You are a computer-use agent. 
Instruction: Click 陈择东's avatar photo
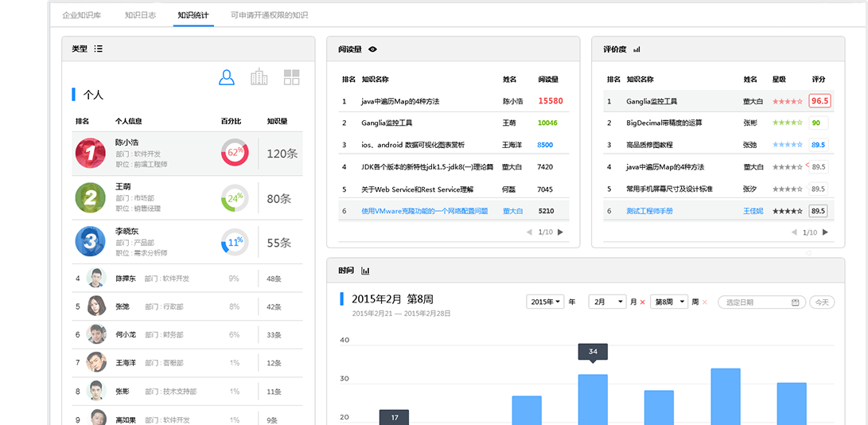(97, 279)
